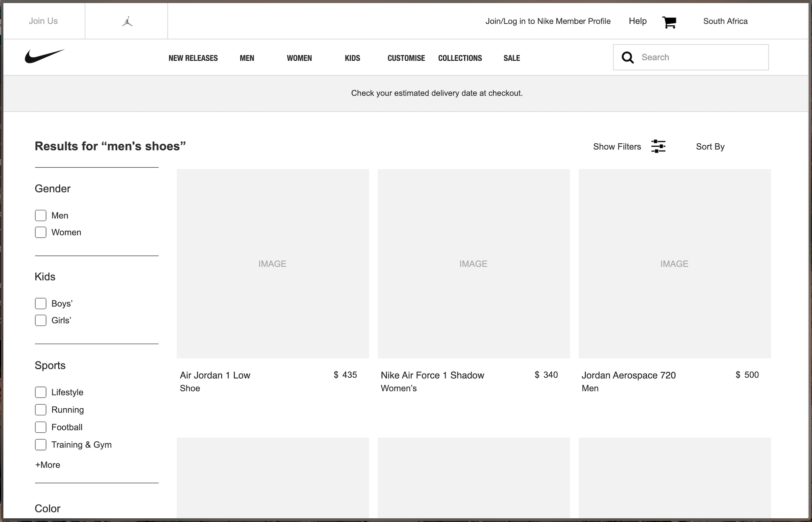Click the $ 435 price

tap(345, 375)
